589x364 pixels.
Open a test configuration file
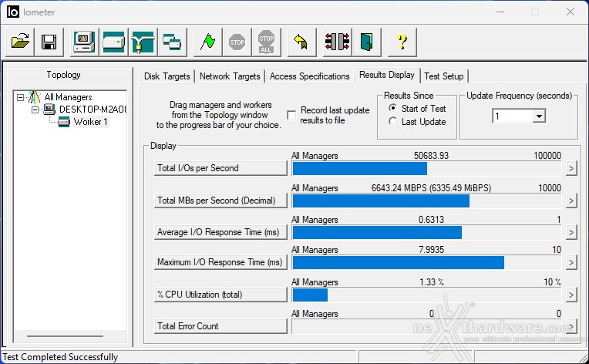point(20,42)
